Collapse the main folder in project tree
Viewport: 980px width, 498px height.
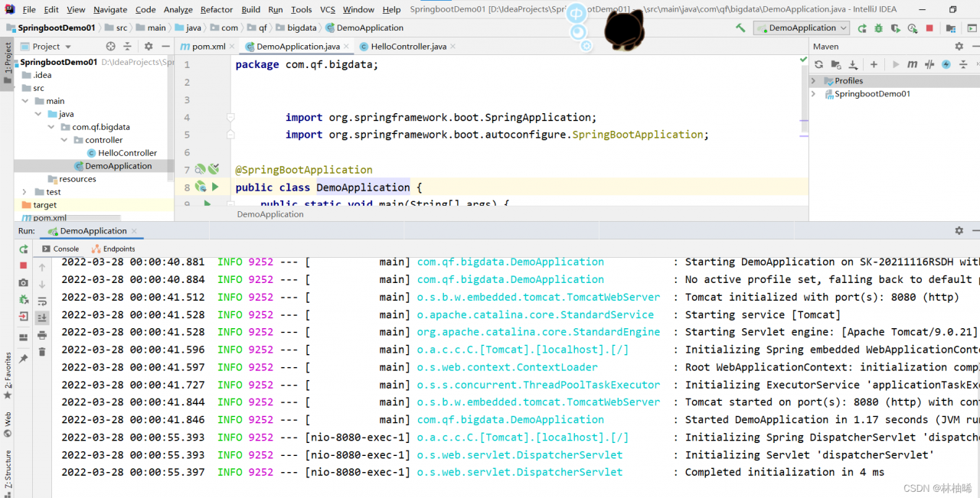(25, 101)
